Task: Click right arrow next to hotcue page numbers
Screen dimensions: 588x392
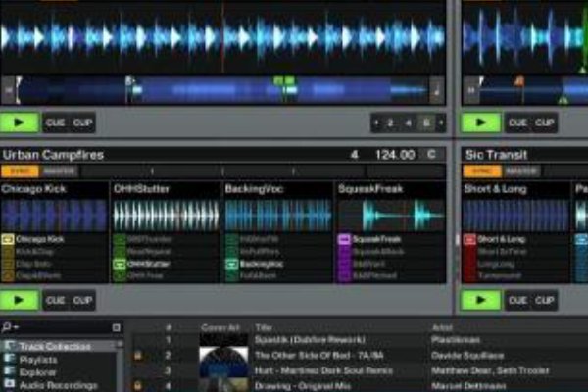Action: (x=441, y=123)
